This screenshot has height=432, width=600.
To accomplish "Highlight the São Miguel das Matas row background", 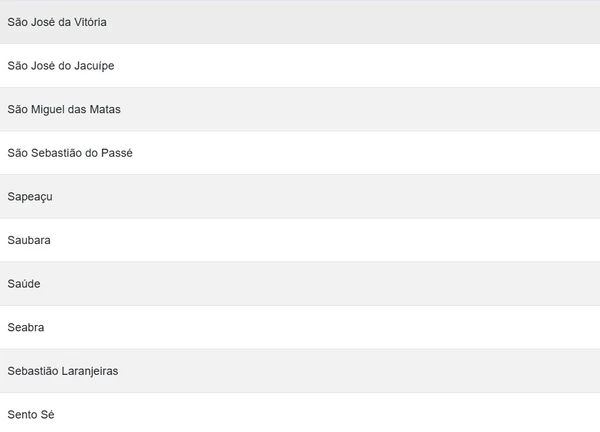I will [x=400, y=109].
